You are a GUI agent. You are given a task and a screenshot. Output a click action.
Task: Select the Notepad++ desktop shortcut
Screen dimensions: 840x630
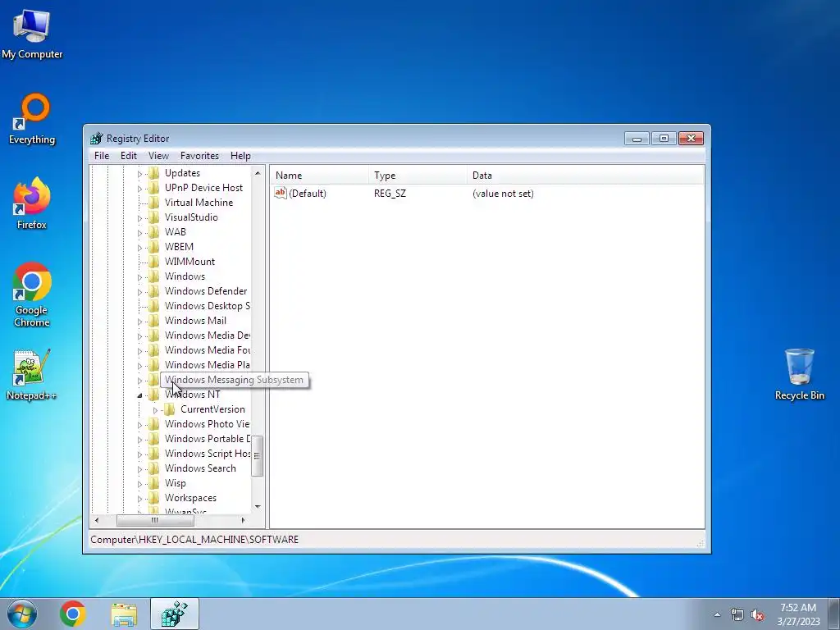pos(31,375)
